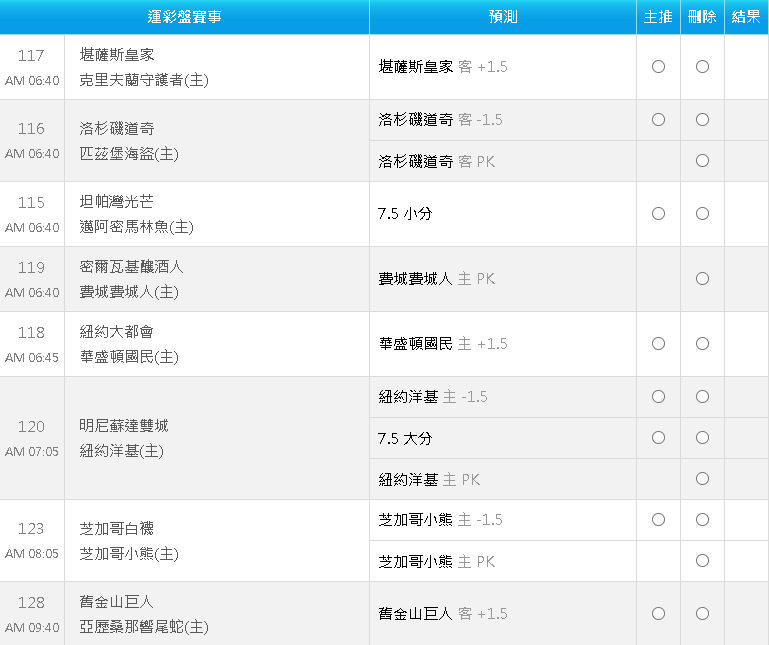The height and width of the screenshot is (645, 769).
Task: Click game number 115
Action: coord(31,203)
